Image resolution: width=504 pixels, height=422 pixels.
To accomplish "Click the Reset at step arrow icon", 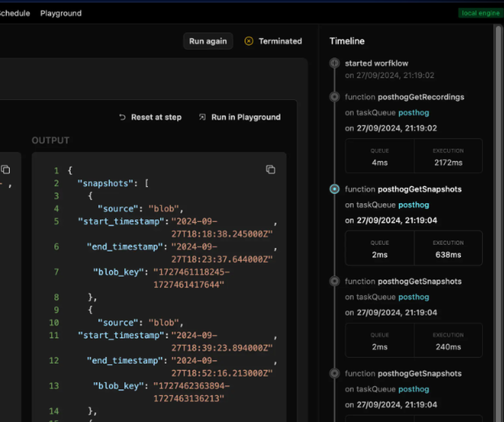I will click(x=122, y=117).
